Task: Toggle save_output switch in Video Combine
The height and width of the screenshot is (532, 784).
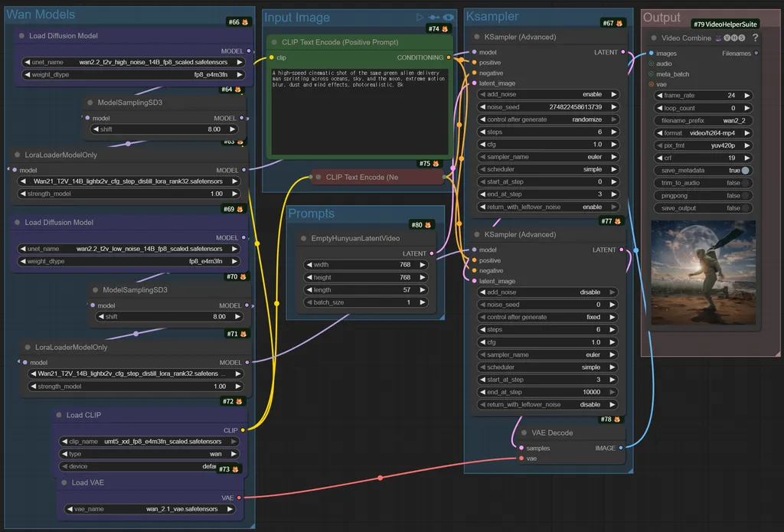Action: coord(745,208)
